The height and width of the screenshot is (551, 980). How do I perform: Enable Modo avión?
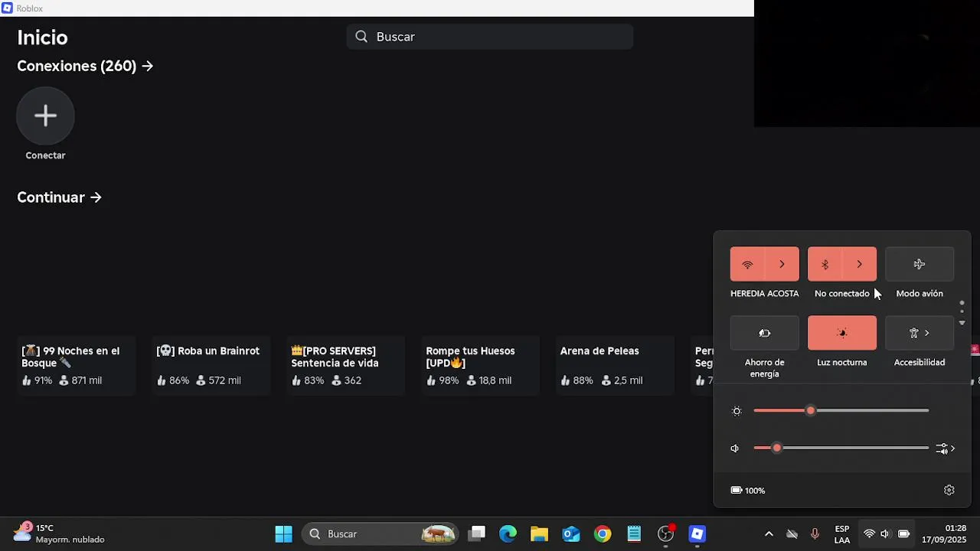(x=920, y=264)
